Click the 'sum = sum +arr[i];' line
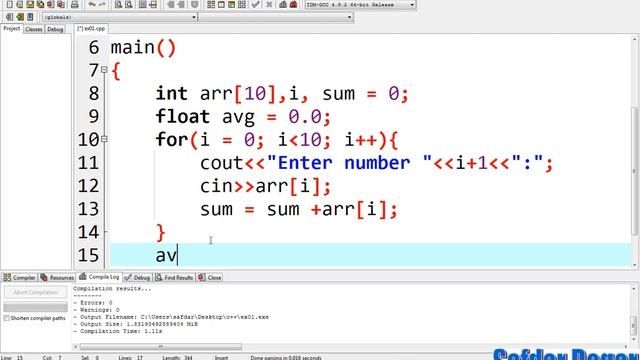This screenshot has height=360, width=640. click(x=298, y=209)
